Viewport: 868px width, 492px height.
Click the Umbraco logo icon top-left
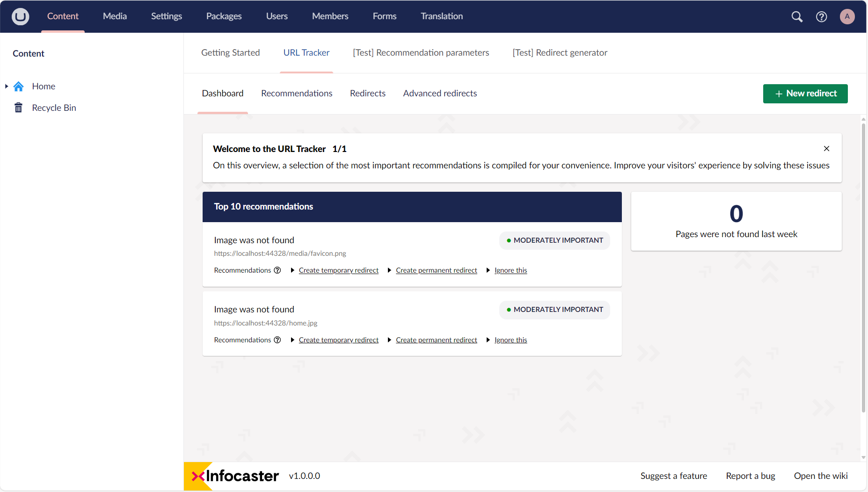coord(20,16)
